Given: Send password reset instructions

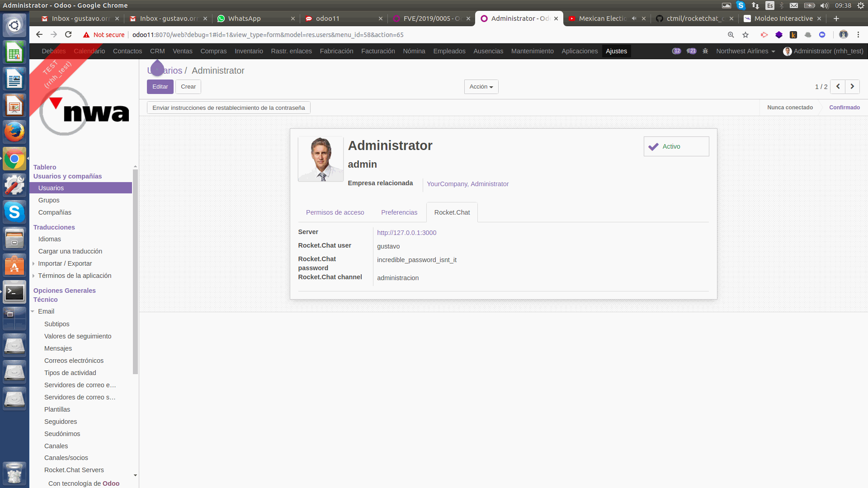Looking at the screenshot, I should coord(228,108).
